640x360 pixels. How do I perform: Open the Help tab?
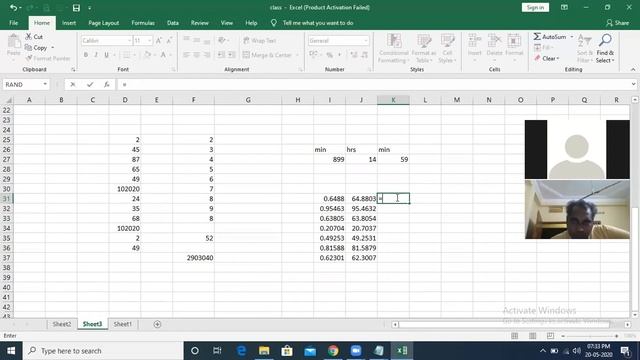coord(251,23)
